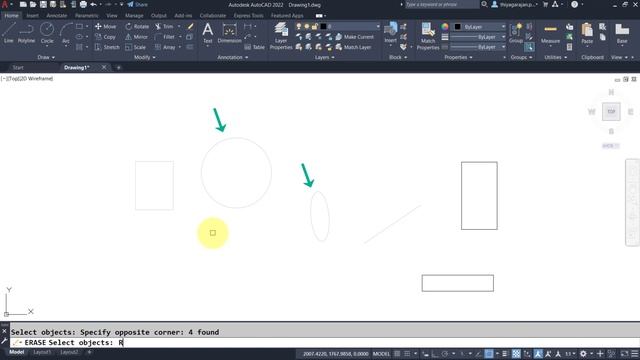Click the Move tool in Modify panel
Image resolution: width=640 pixels, height=360 pixels.
coord(105,27)
